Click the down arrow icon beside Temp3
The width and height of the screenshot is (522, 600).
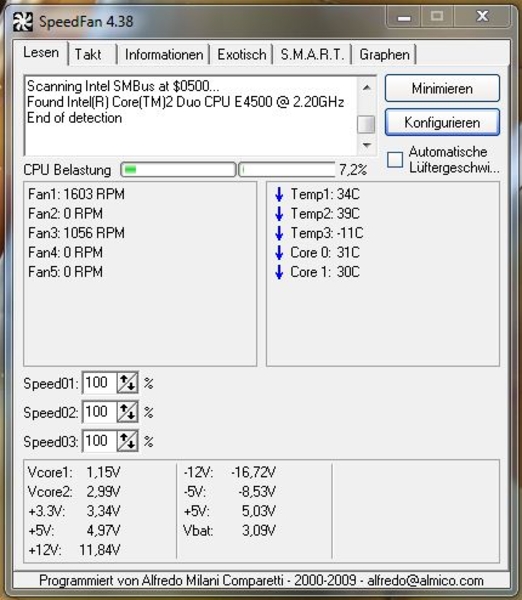pos(279,233)
